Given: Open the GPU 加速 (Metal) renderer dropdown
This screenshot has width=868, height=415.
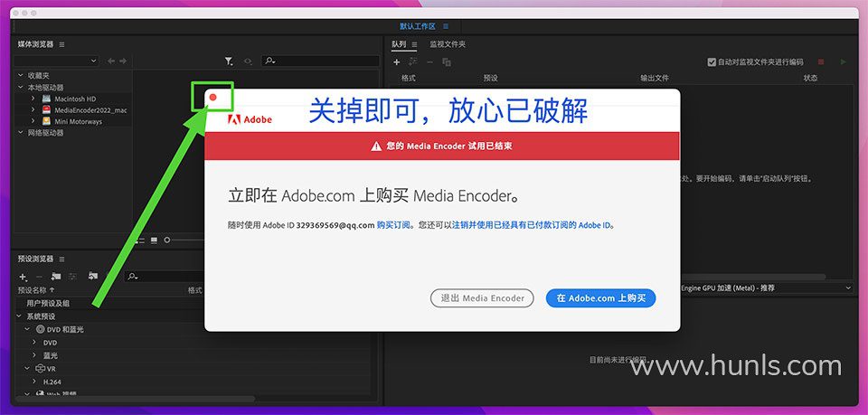Looking at the screenshot, I should tap(766, 288).
